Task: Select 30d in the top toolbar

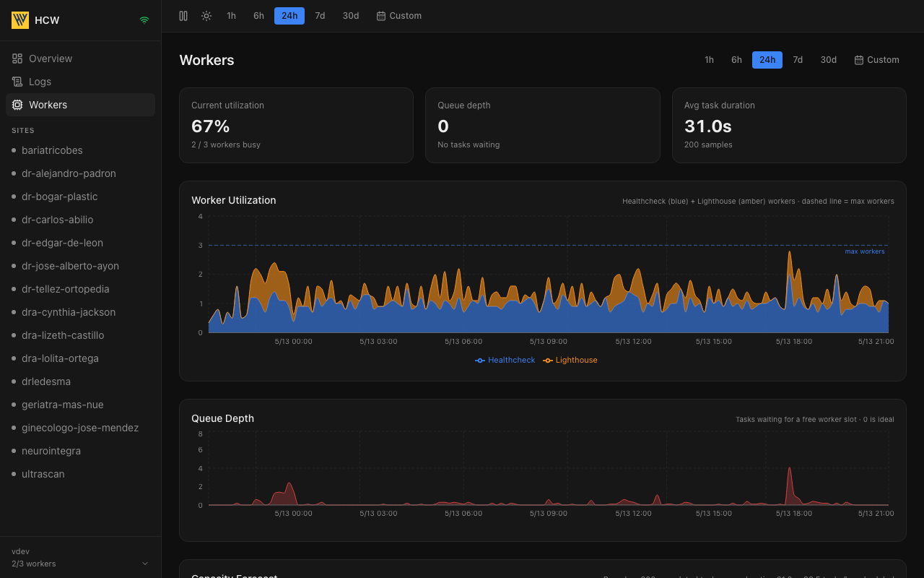Action: click(351, 16)
